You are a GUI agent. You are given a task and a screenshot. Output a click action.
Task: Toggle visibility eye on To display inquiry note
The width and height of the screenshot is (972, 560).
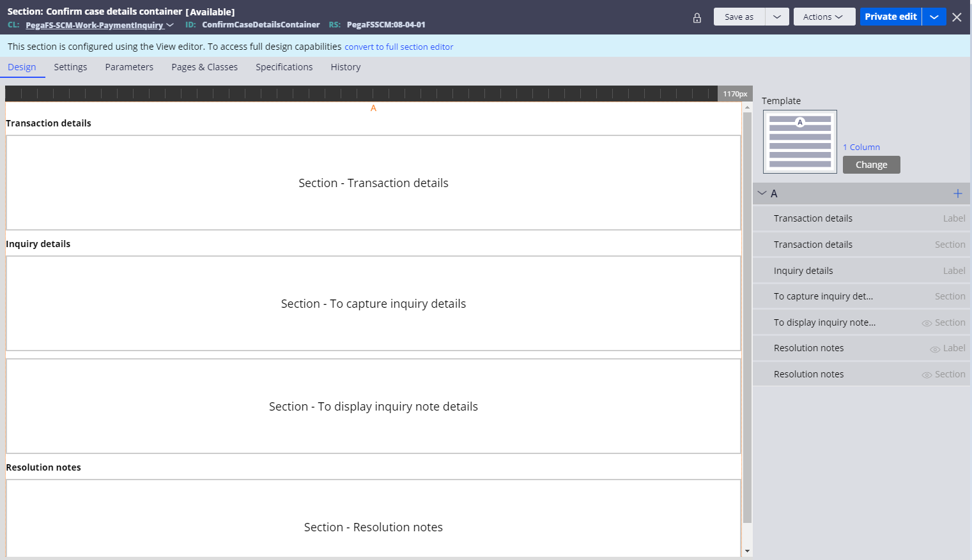tap(926, 323)
